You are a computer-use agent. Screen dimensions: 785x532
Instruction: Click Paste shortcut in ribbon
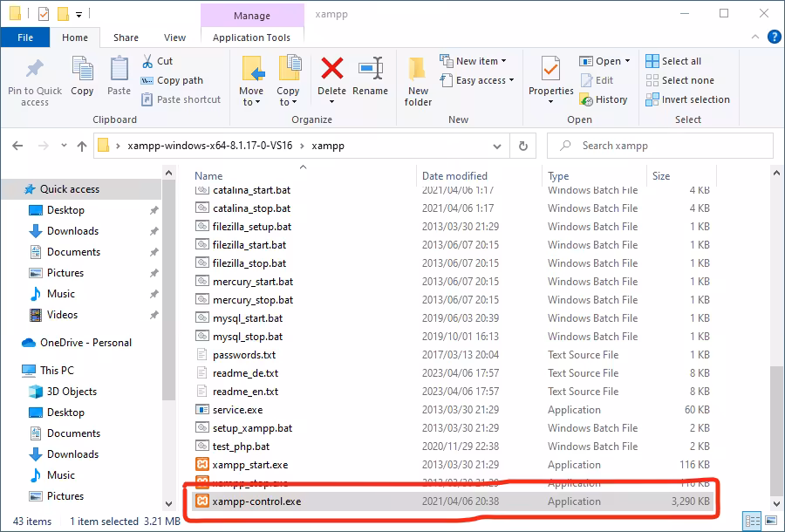(x=181, y=99)
